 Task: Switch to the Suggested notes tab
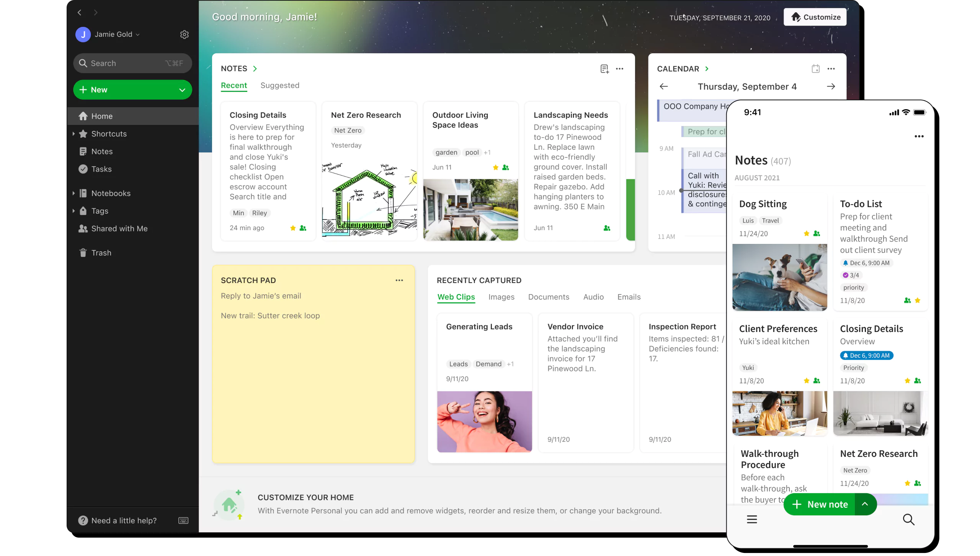click(280, 85)
